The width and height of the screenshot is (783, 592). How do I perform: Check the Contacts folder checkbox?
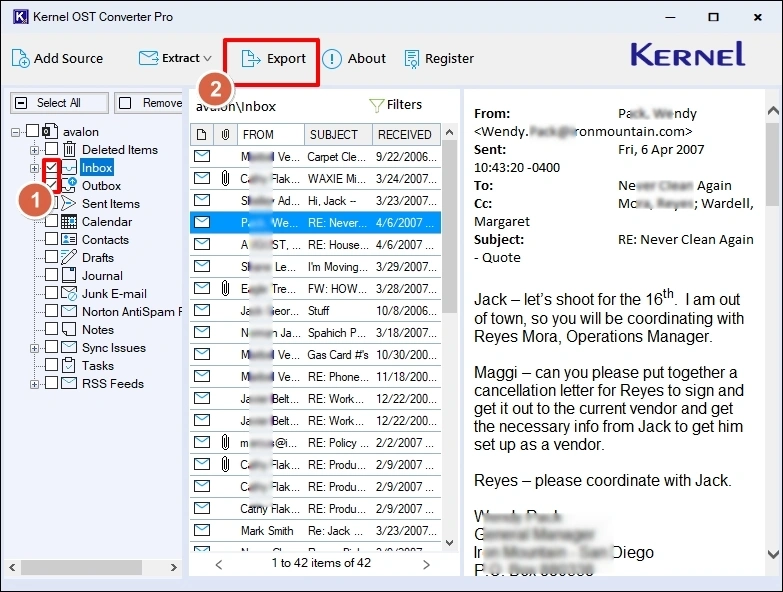(51, 239)
